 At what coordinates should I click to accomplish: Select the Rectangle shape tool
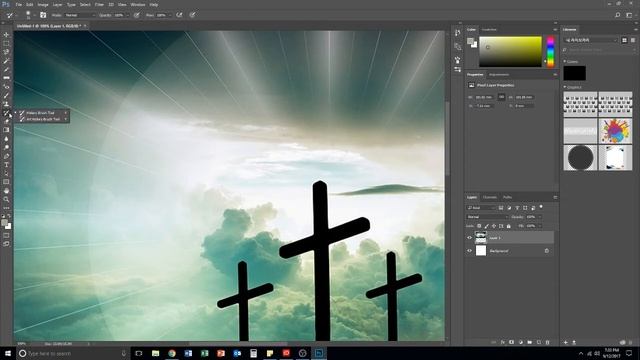point(6,182)
